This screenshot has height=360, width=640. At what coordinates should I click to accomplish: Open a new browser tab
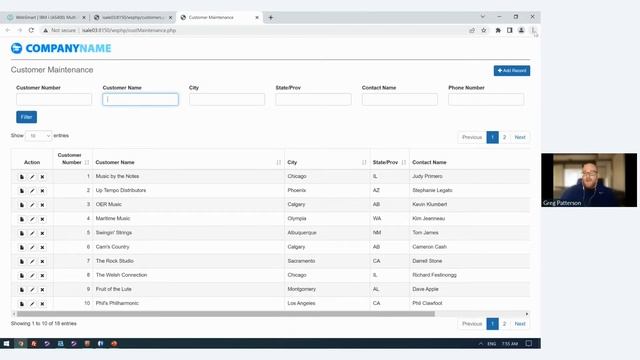pos(271,18)
